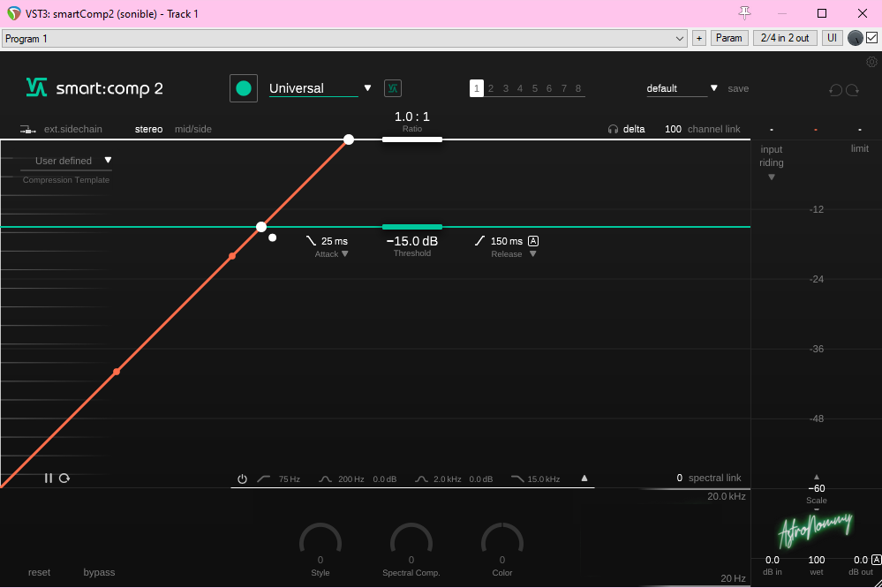Toggle auto release A button
882x588 pixels.
(533, 241)
